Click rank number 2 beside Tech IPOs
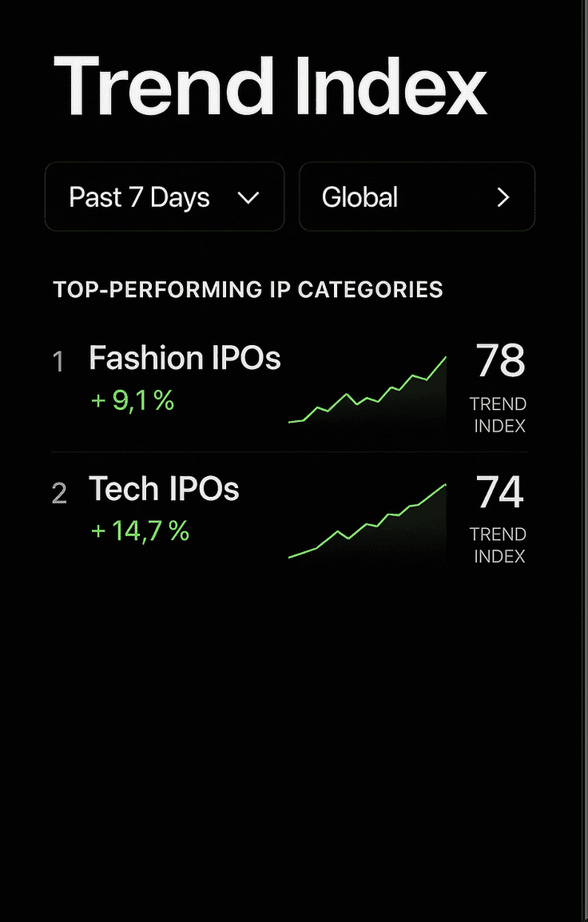Viewport: 588px width, 922px height. coord(59,493)
